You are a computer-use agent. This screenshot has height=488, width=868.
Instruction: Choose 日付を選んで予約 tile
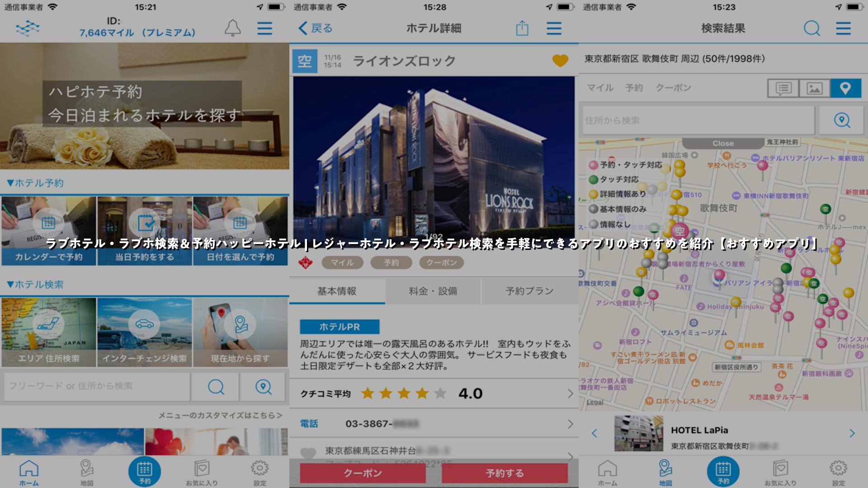[x=241, y=231]
